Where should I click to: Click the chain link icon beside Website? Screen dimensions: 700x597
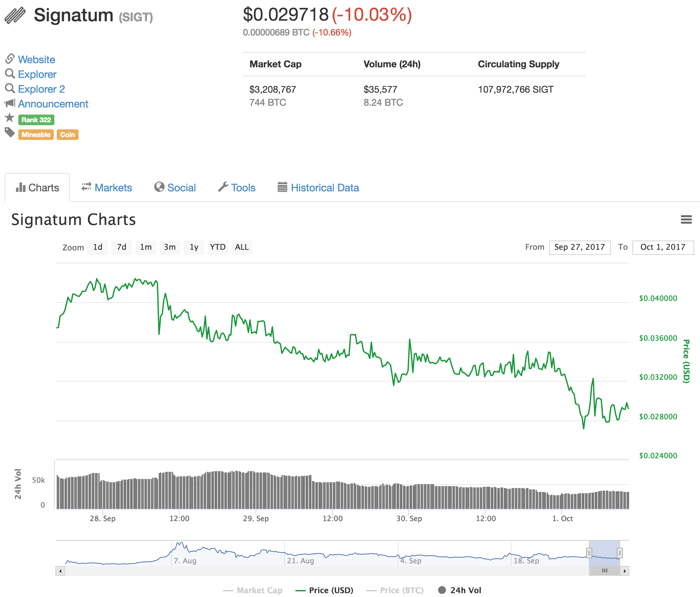pyautogui.click(x=10, y=59)
